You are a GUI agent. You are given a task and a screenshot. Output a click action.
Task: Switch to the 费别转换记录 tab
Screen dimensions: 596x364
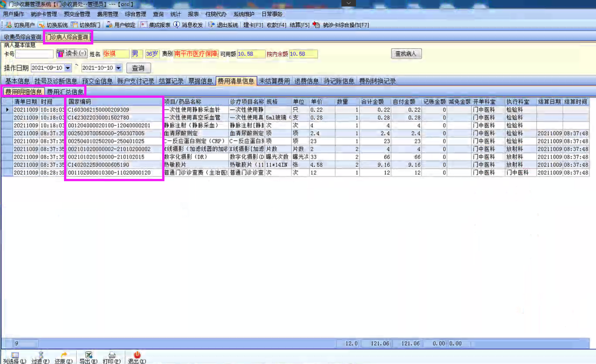point(377,81)
